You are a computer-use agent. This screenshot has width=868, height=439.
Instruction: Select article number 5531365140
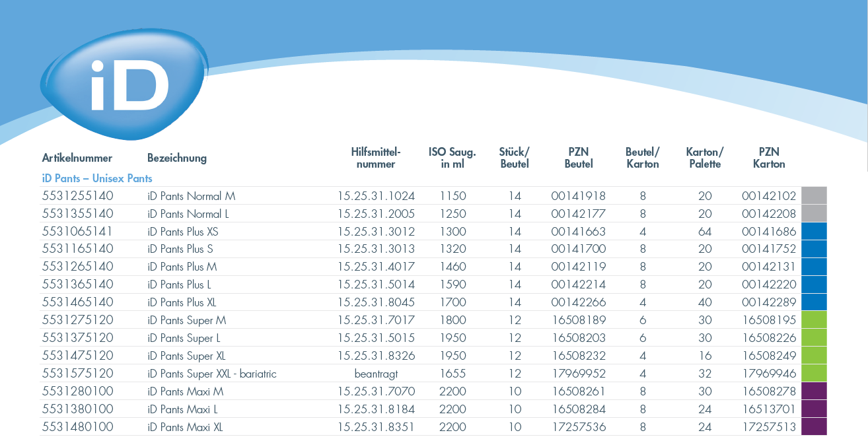click(78, 285)
